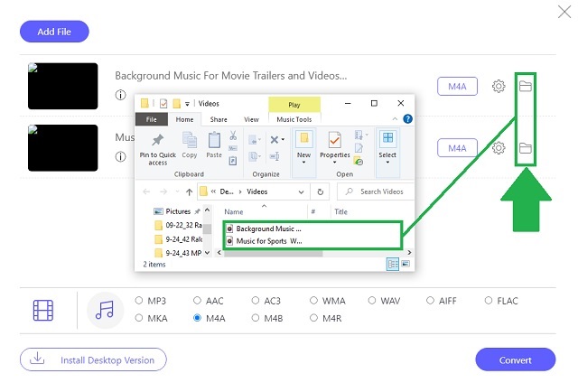Click the Search Videos field
Image resolution: width=578 pixels, height=392 pixels.
tap(376, 191)
